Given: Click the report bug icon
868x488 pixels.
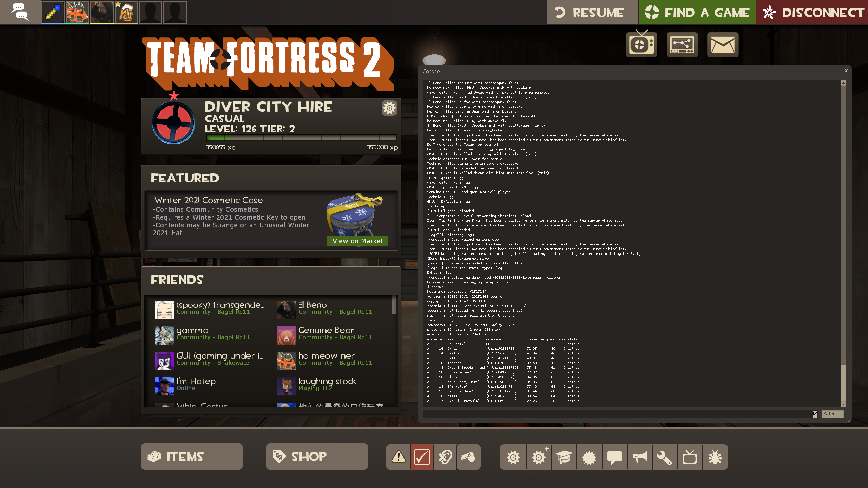Looking at the screenshot, I should pos(715,457).
